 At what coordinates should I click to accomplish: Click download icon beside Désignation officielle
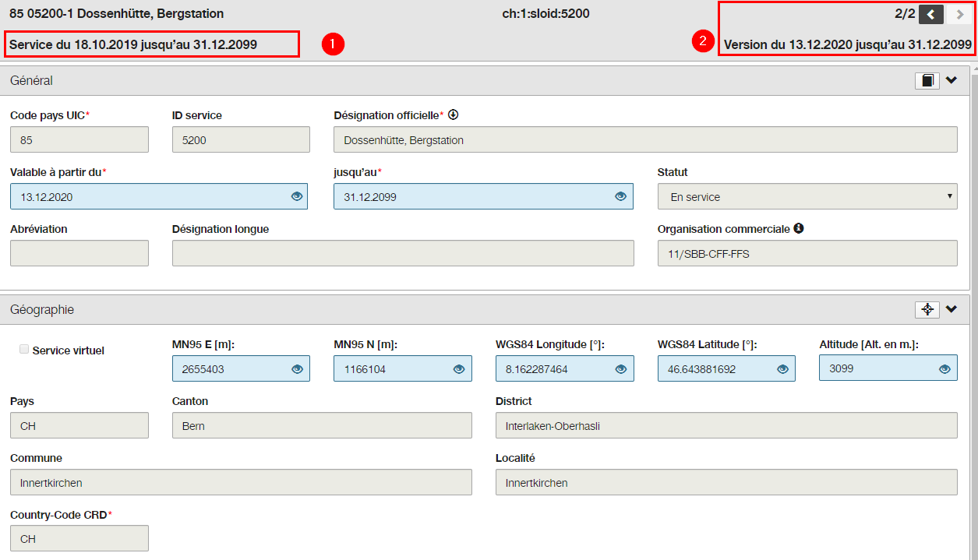click(453, 114)
